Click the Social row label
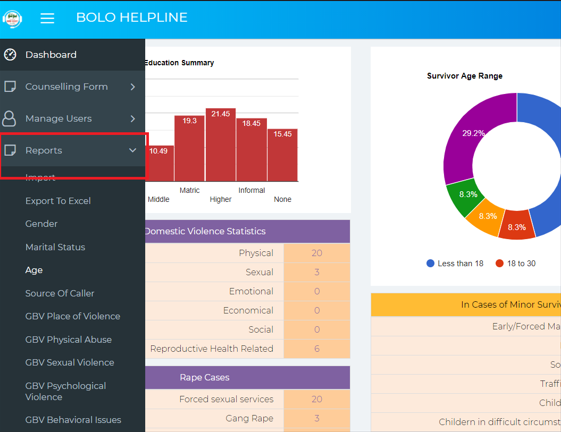 pos(261,330)
